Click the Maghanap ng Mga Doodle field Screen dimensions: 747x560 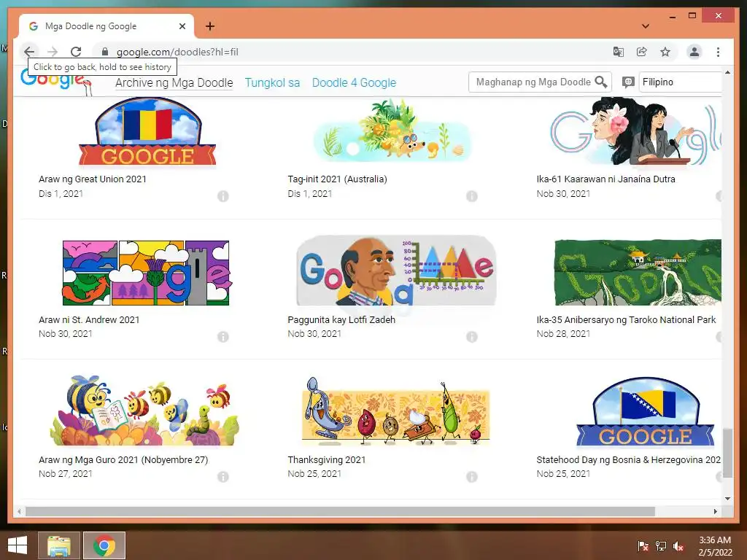(533, 82)
